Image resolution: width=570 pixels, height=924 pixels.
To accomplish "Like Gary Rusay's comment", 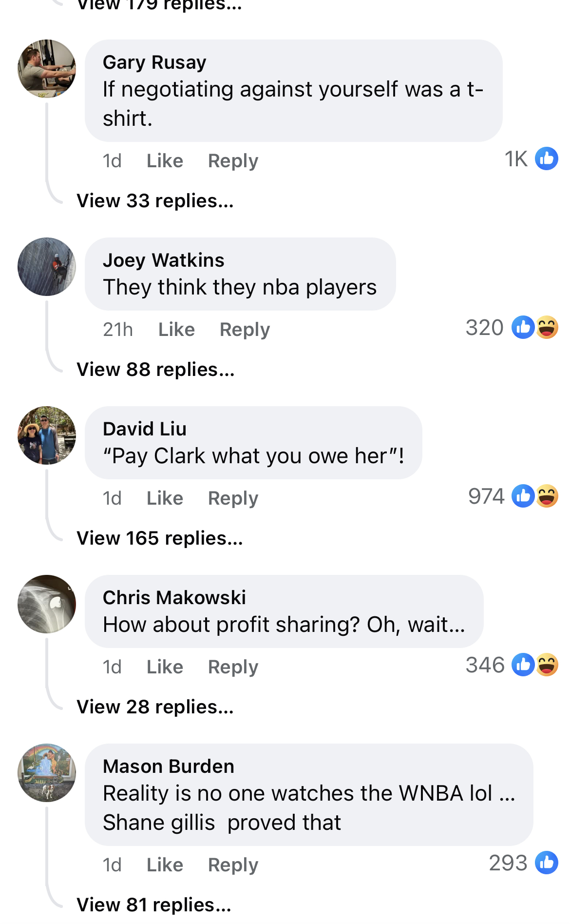I will 165,161.
